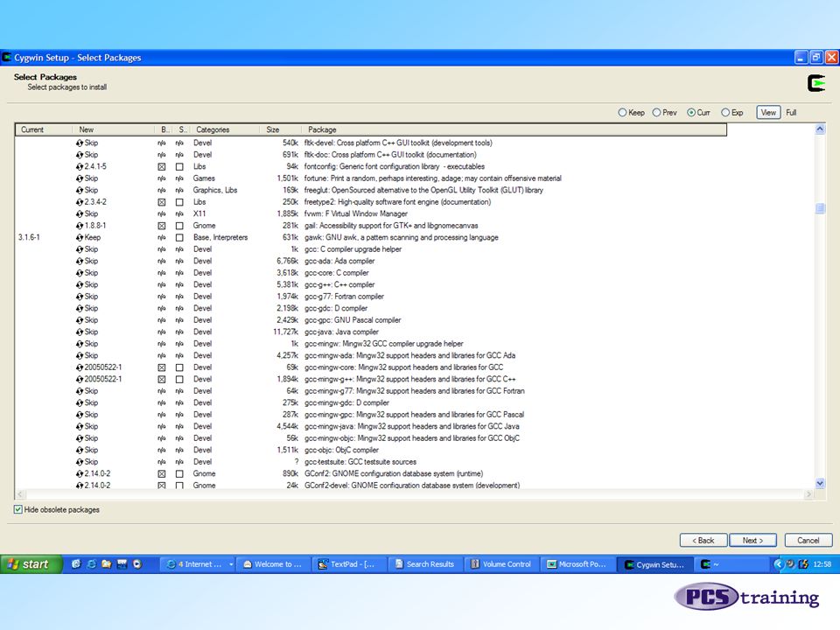Image resolution: width=840 pixels, height=630 pixels.
Task: Click the cycle icon for fvwm package
Action: point(80,213)
